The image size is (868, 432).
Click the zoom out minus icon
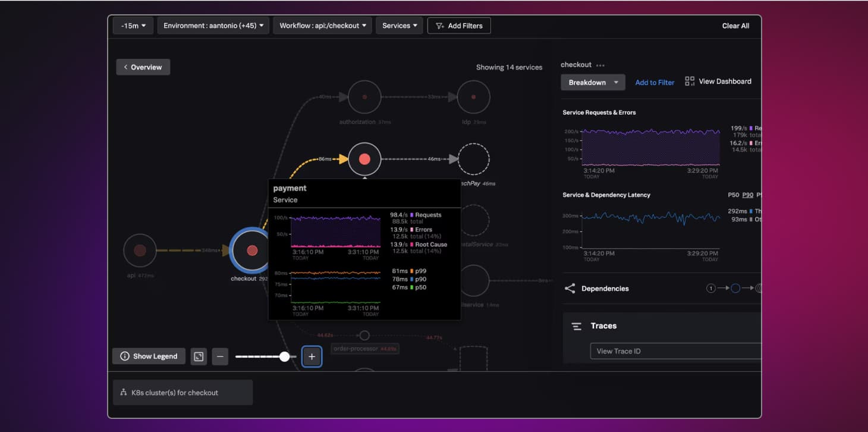tap(219, 356)
